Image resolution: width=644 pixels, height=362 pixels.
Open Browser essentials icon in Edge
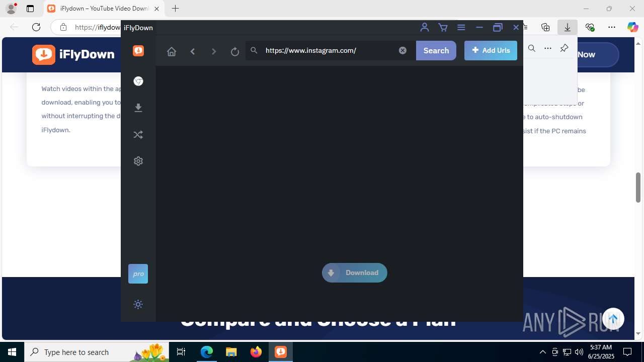point(590,27)
